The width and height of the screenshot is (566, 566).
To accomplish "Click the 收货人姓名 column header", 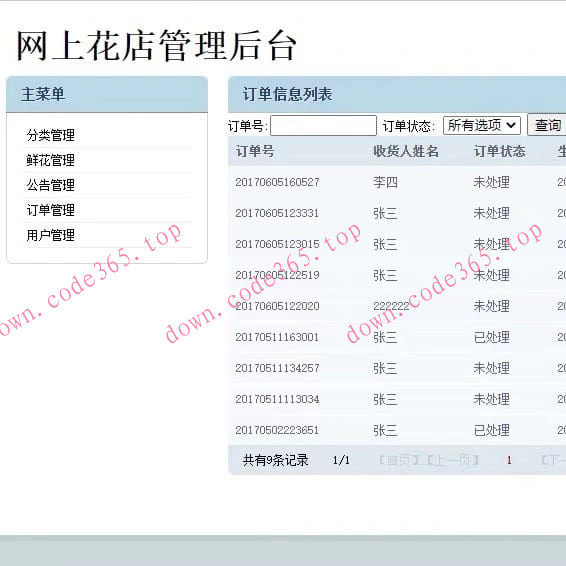I will (x=406, y=151).
